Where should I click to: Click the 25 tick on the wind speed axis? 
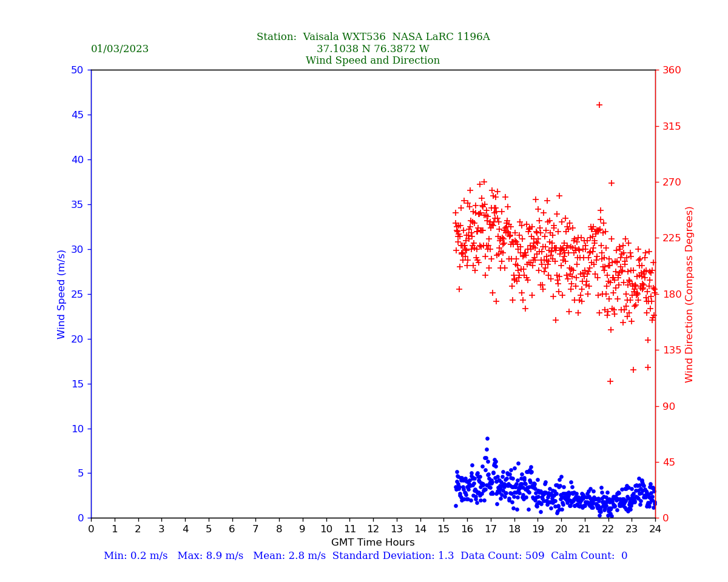pos(76,294)
